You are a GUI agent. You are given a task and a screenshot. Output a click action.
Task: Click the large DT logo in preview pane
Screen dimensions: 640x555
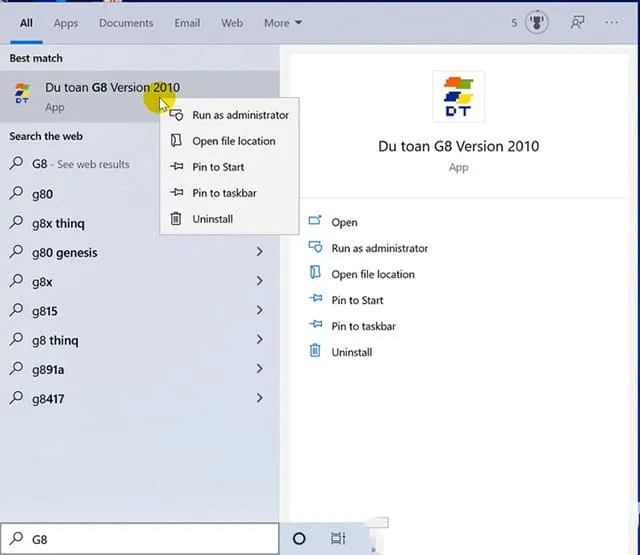tap(458, 97)
